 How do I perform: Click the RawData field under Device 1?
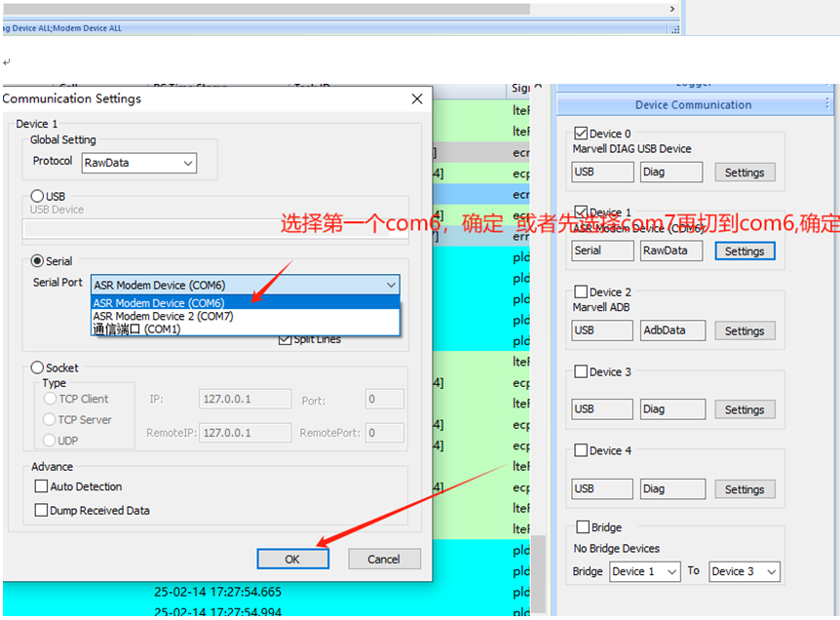click(x=671, y=251)
